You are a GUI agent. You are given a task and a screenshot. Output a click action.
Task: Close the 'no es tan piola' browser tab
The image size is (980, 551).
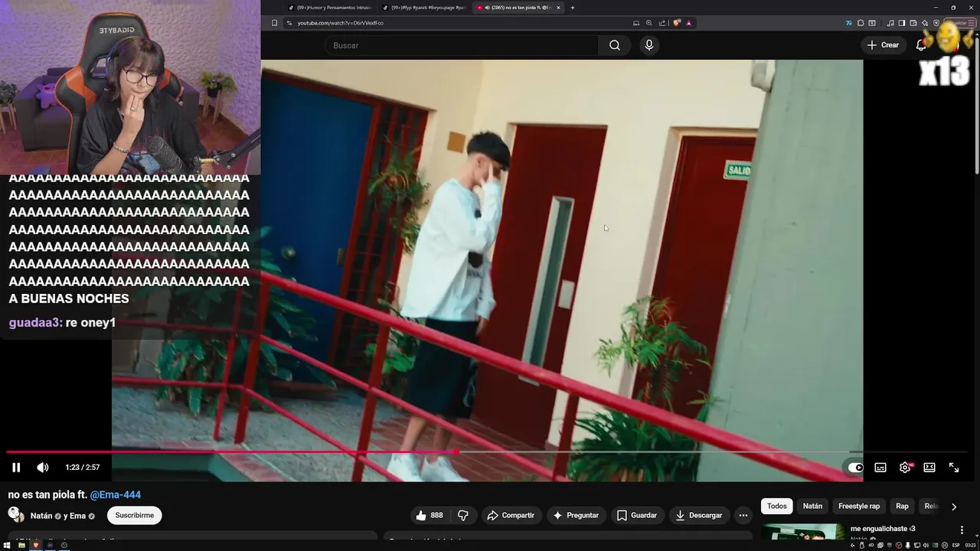click(x=558, y=8)
